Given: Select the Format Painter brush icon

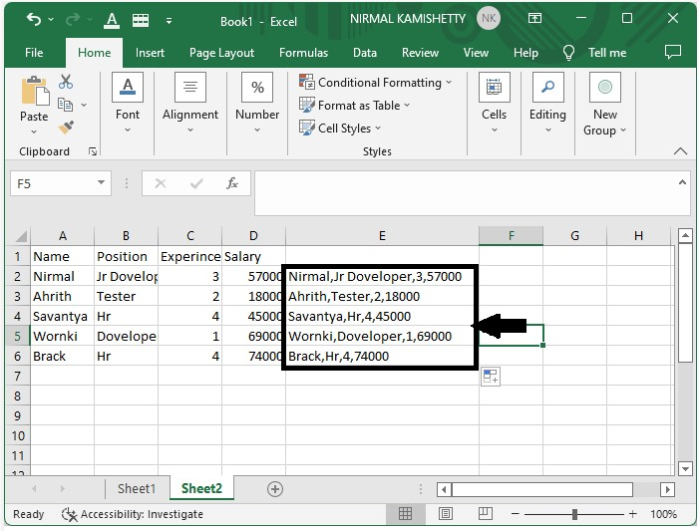Looking at the screenshot, I should tap(66, 127).
